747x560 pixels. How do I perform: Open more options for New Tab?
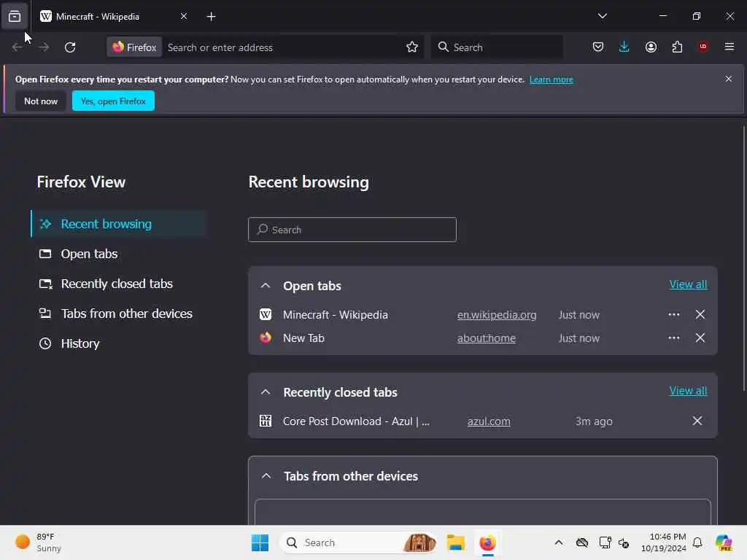673,338
